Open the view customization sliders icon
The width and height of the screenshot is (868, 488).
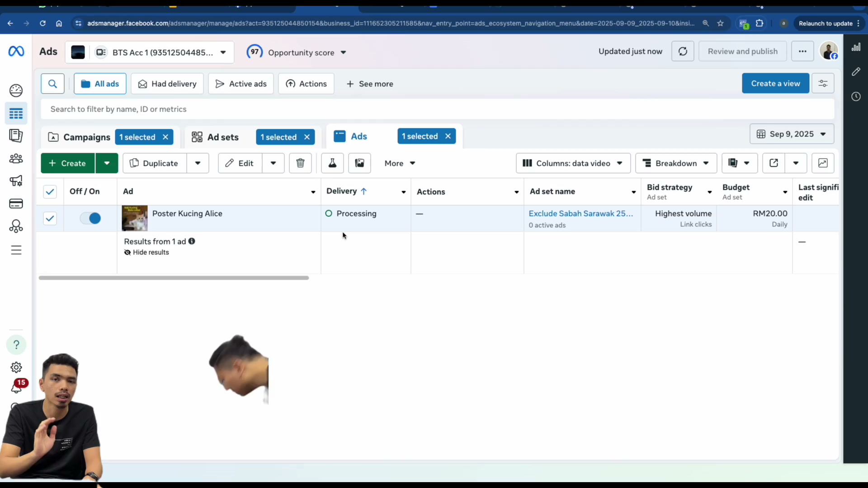(823, 84)
